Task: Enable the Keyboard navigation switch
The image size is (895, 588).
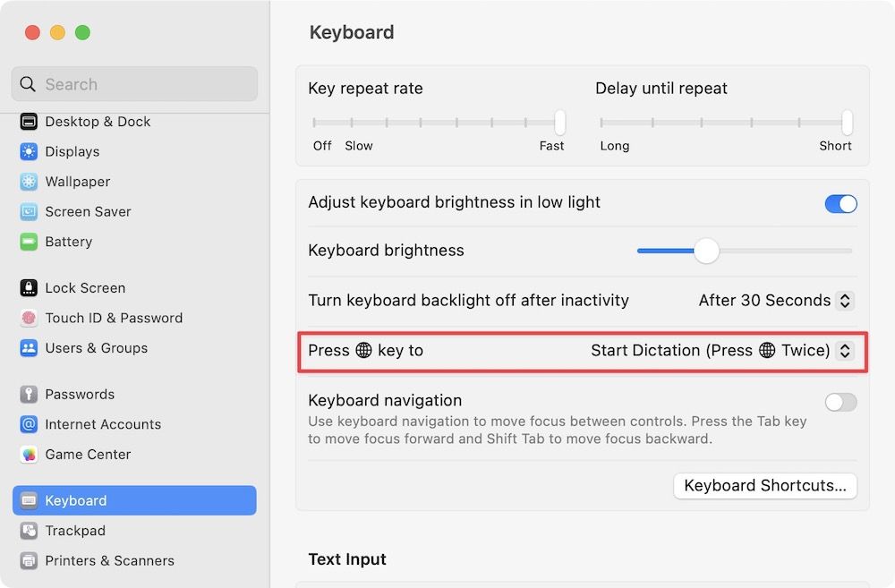Action: 840,402
